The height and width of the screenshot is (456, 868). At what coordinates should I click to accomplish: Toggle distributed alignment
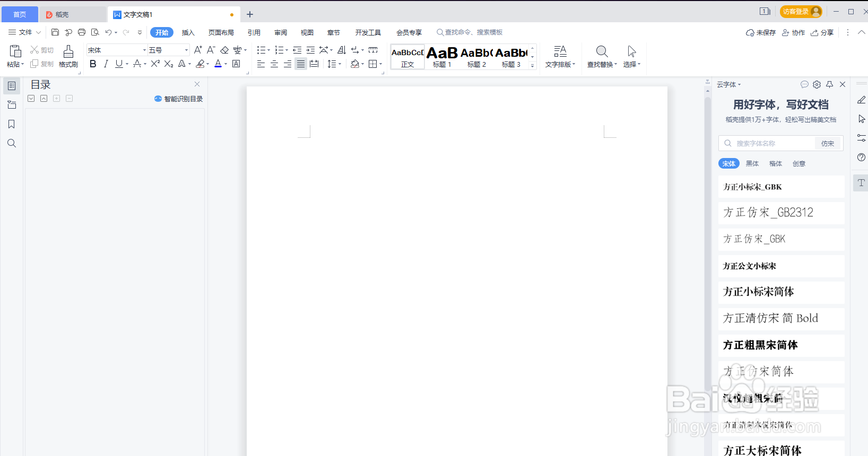tap(314, 64)
